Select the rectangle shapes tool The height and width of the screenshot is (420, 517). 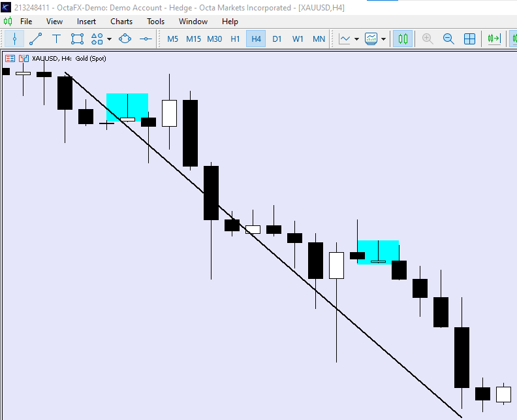(77, 39)
